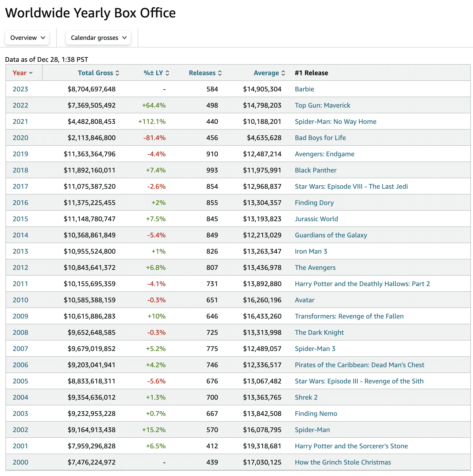Open Harry Potter Deathly Hallows Part 2

coord(362,284)
